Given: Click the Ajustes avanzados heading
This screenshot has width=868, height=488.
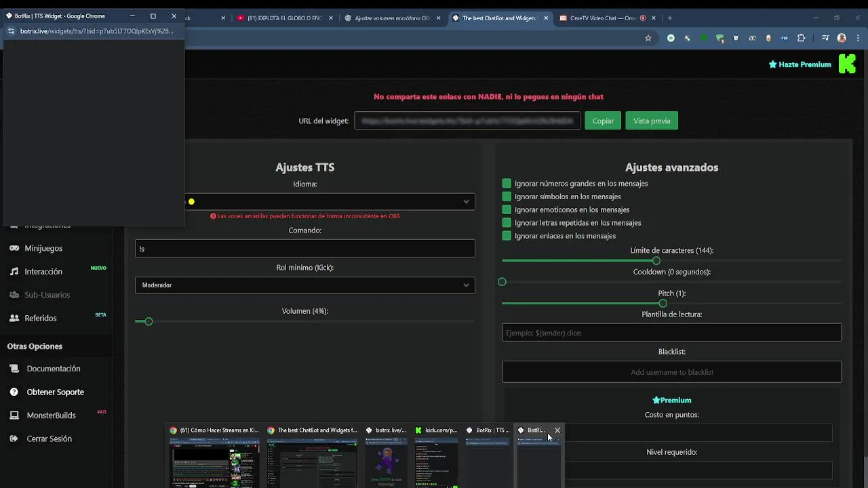Looking at the screenshot, I should [671, 167].
